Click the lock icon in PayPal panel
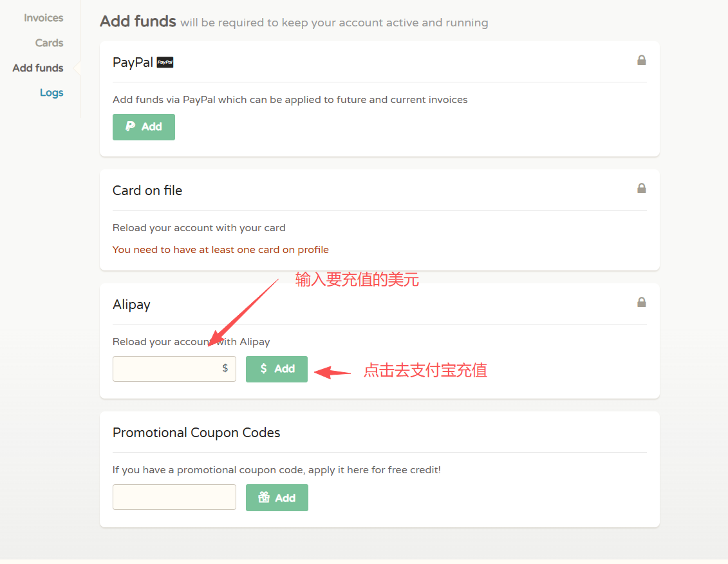 641,61
